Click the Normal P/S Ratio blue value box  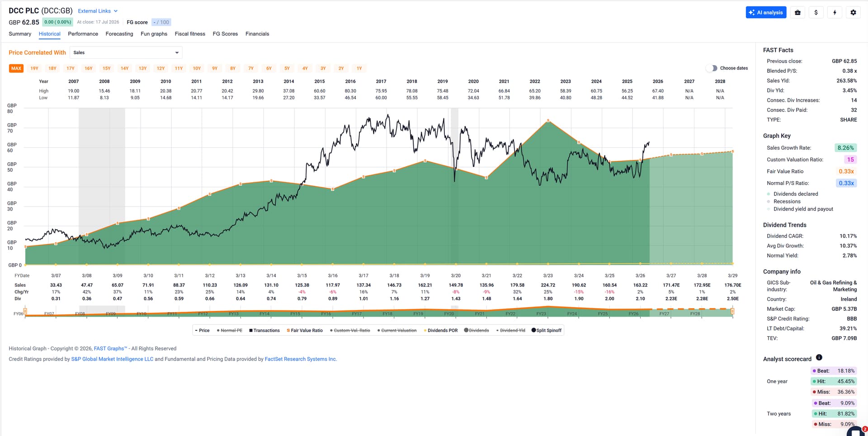[846, 183]
